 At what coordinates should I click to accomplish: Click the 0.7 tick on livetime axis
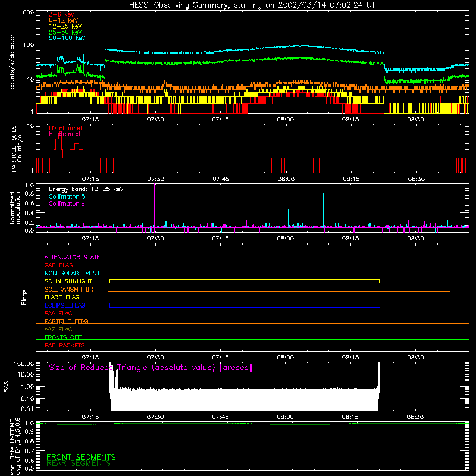(29, 451)
